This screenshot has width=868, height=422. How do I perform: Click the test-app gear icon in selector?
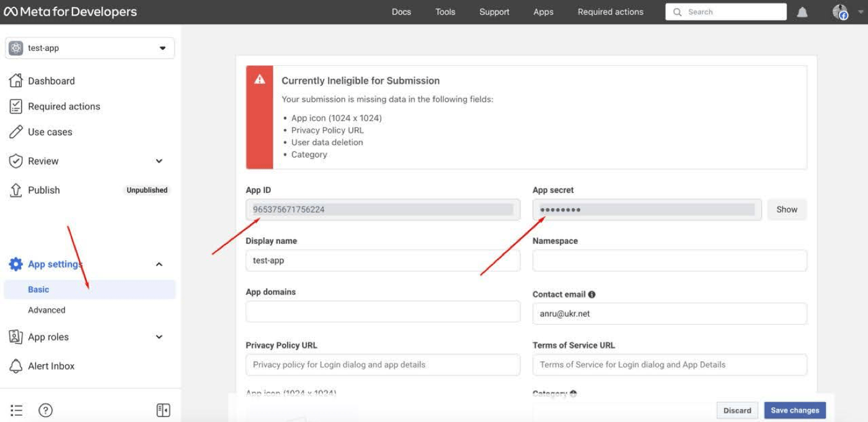pos(16,48)
